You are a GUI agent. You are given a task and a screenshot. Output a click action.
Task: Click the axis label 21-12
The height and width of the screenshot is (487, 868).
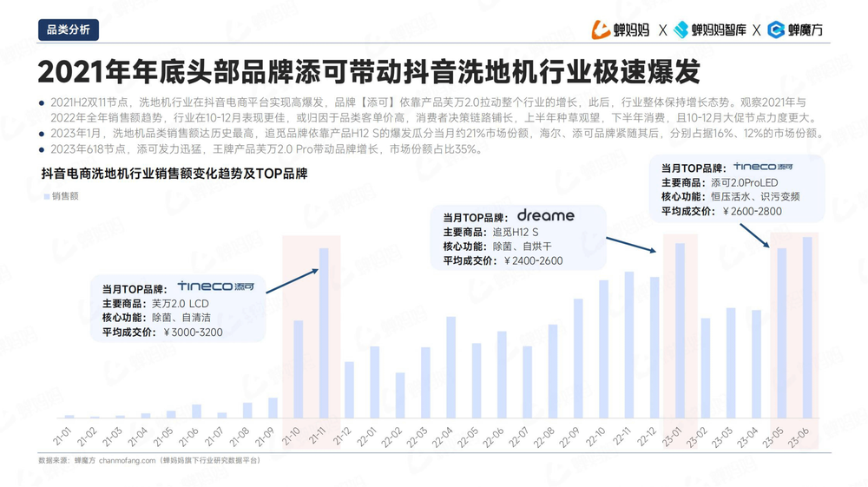point(342,437)
